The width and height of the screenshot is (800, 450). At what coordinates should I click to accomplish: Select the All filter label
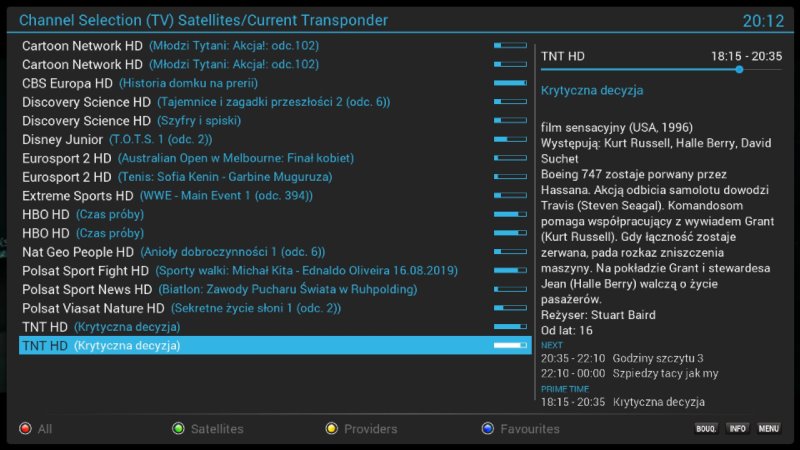(x=45, y=429)
